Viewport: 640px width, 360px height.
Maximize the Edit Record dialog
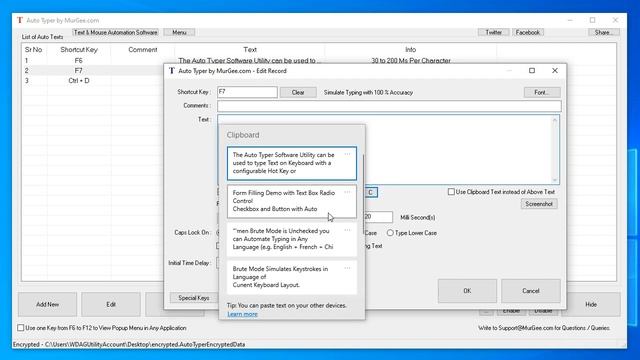click(x=532, y=71)
